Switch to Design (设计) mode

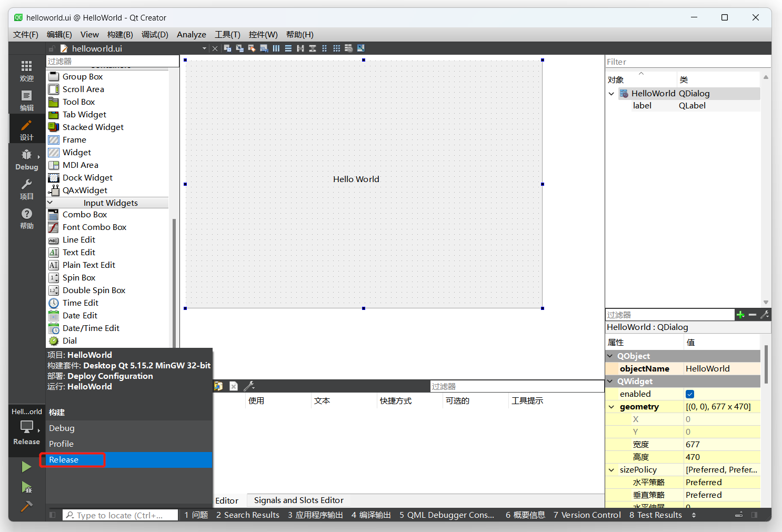click(27, 129)
